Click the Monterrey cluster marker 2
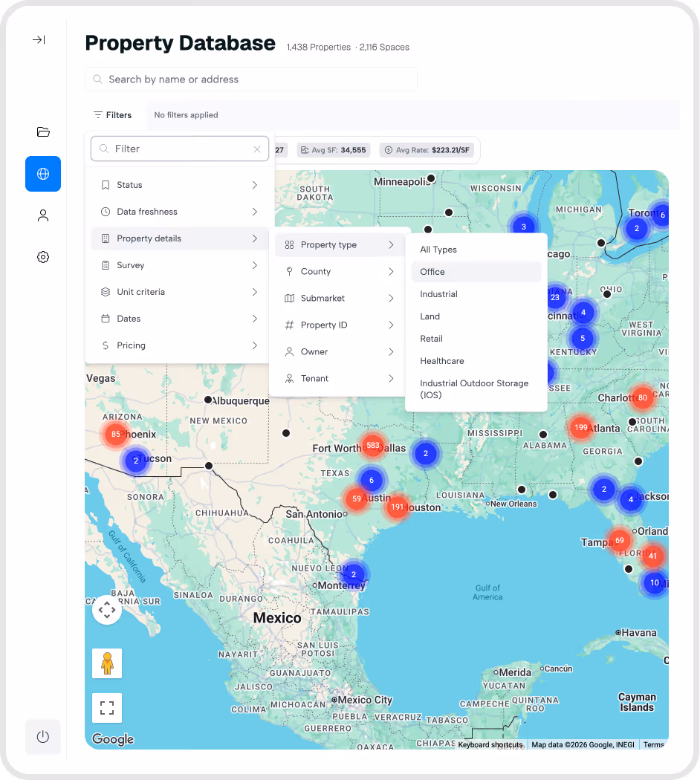 (354, 574)
